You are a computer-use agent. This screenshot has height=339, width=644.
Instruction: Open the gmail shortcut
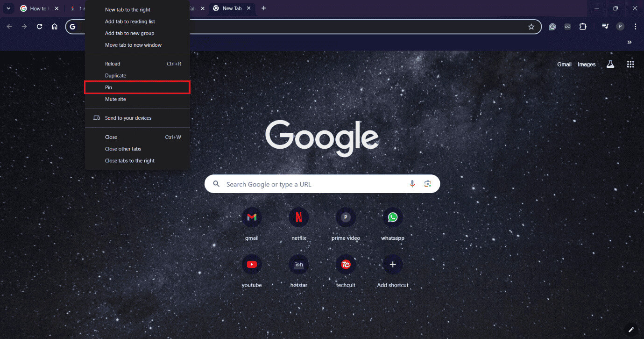point(252,224)
